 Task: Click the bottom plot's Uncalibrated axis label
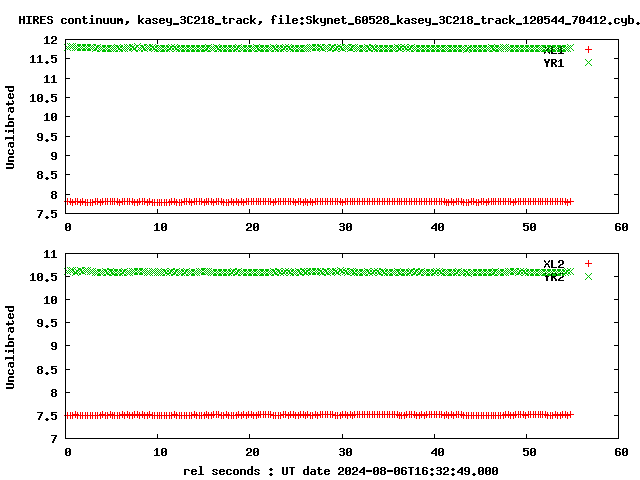click(10, 347)
